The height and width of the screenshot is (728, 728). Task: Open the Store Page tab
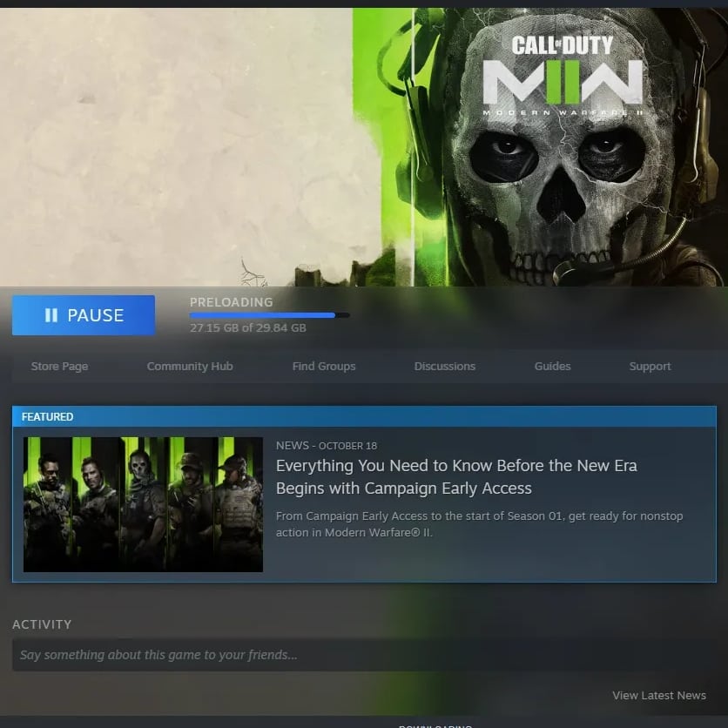point(59,367)
